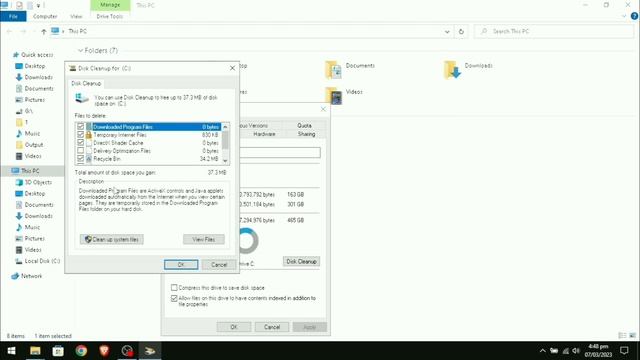Click the View Files button
Screen dimensions: 640x360
204,240
